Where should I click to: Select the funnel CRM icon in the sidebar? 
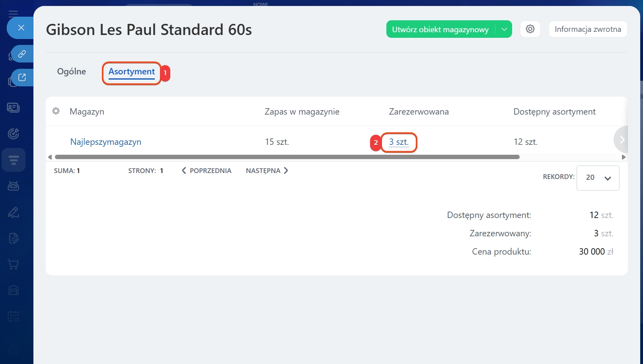coord(14,160)
